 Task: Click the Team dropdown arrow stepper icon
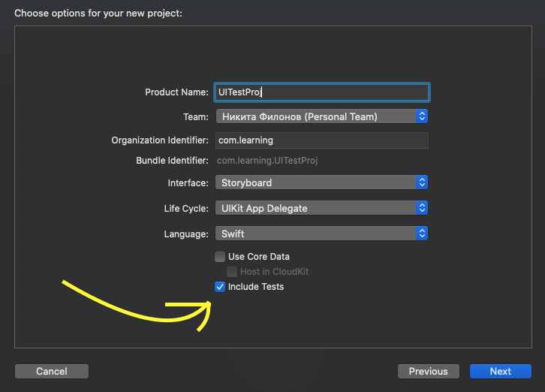[x=422, y=116]
